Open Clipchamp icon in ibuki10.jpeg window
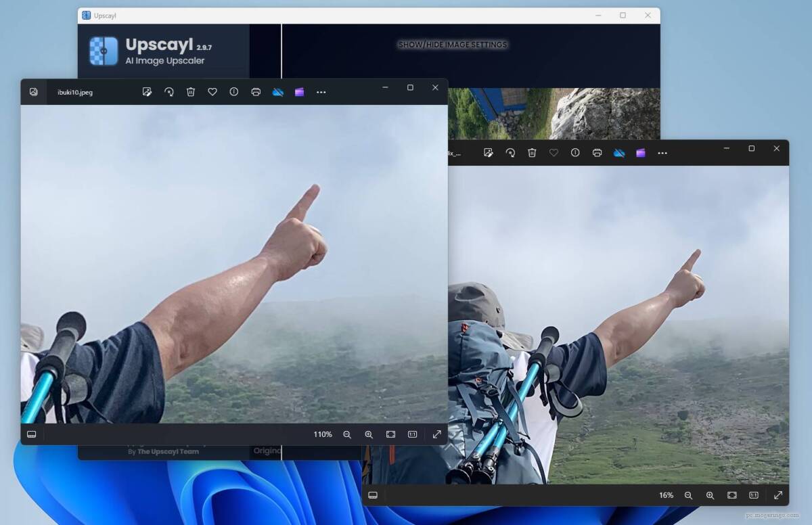 299,92
